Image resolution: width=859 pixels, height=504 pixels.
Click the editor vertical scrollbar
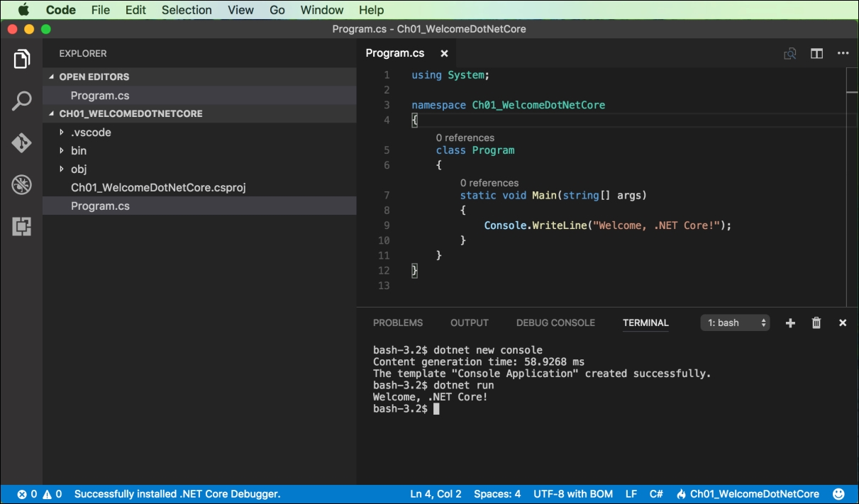point(852,186)
